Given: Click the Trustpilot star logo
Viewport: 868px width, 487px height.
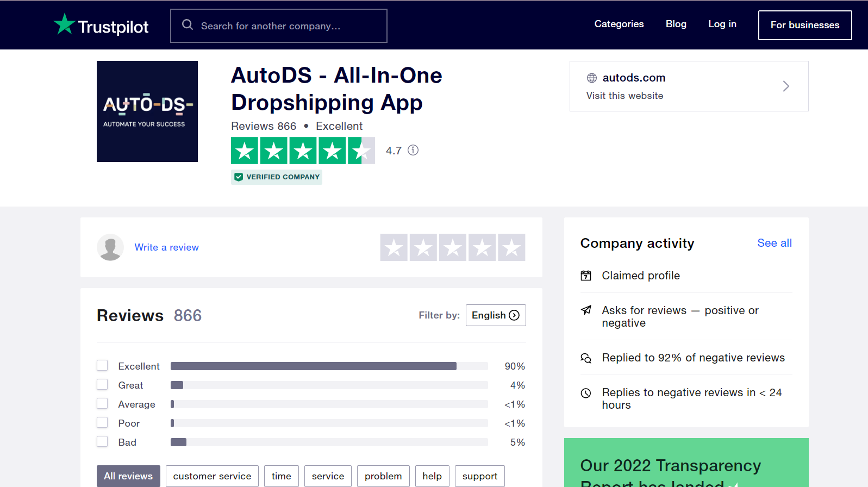Looking at the screenshot, I should tap(64, 24).
